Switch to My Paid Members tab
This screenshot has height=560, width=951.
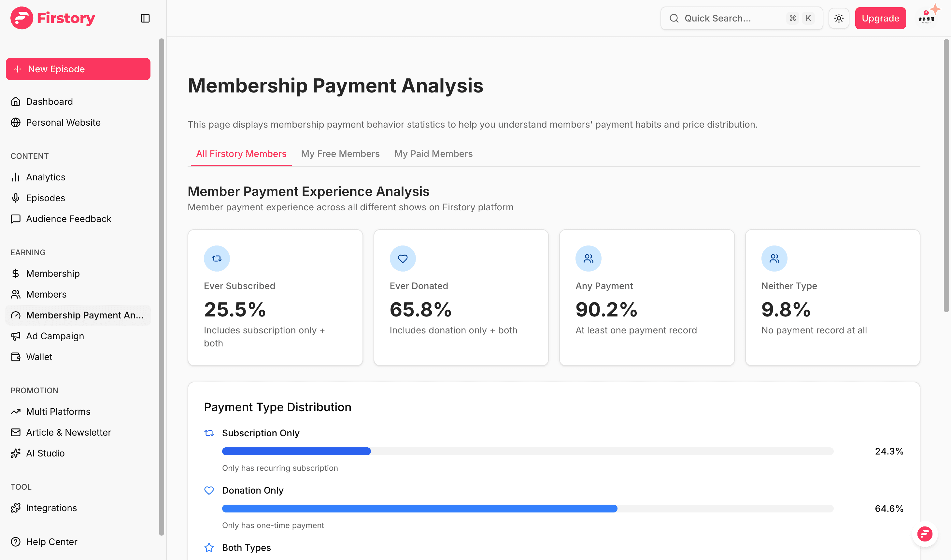click(x=433, y=154)
